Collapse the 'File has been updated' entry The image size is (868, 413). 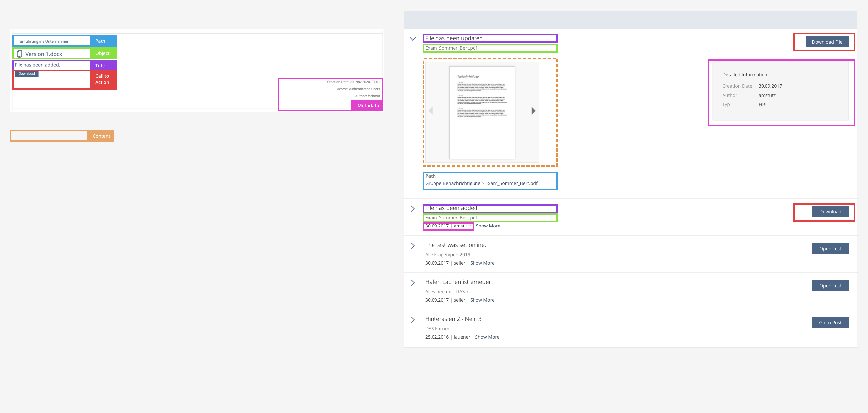point(412,39)
